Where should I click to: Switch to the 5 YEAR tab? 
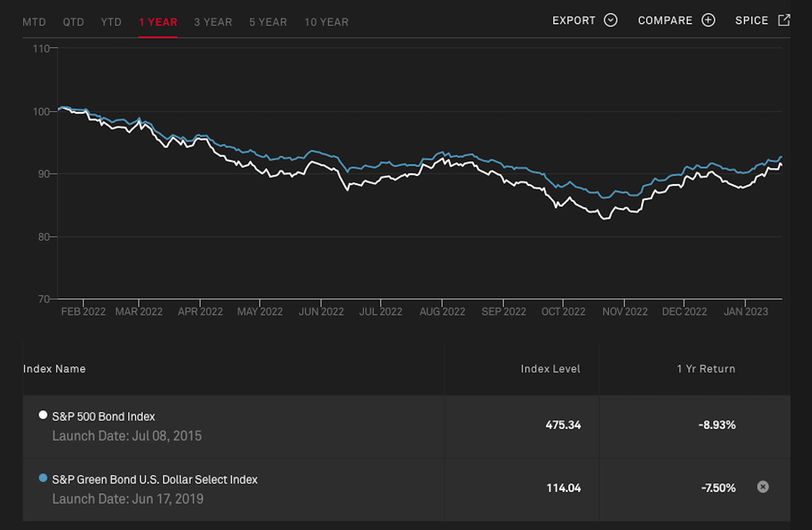[268, 22]
